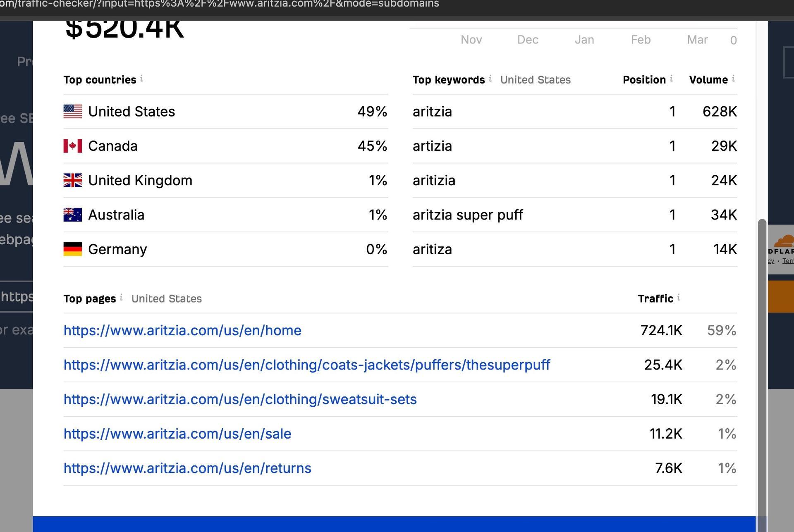The width and height of the screenshot is (794, 532).
Task: Select the 'aritzia super puff' keyword row
Action: (x=575, y=215)
